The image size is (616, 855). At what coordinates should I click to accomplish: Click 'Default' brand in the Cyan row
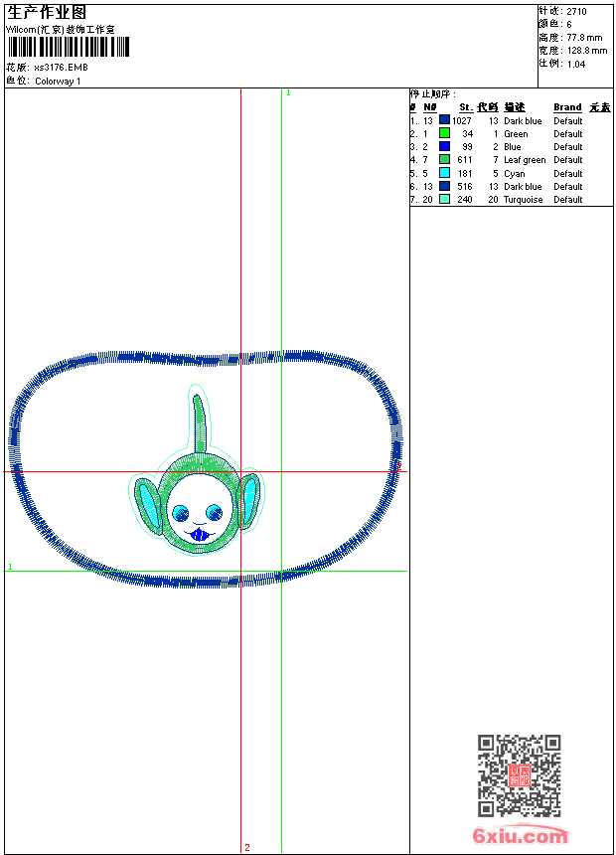point(568,174)
